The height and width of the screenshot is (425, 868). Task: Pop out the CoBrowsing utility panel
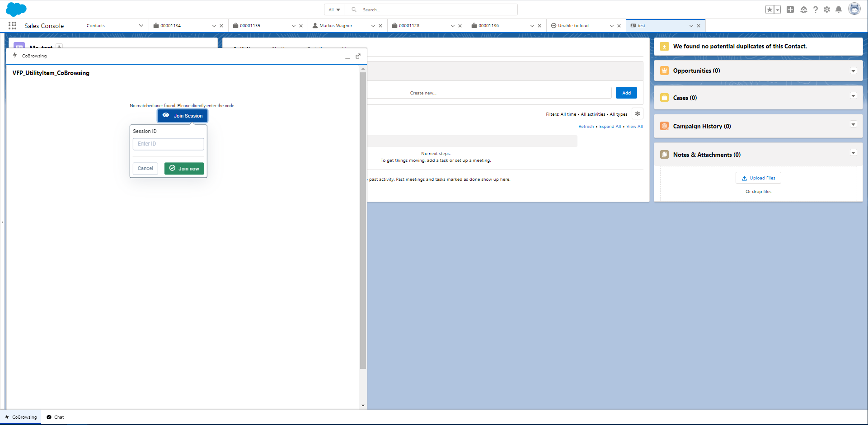358,56
